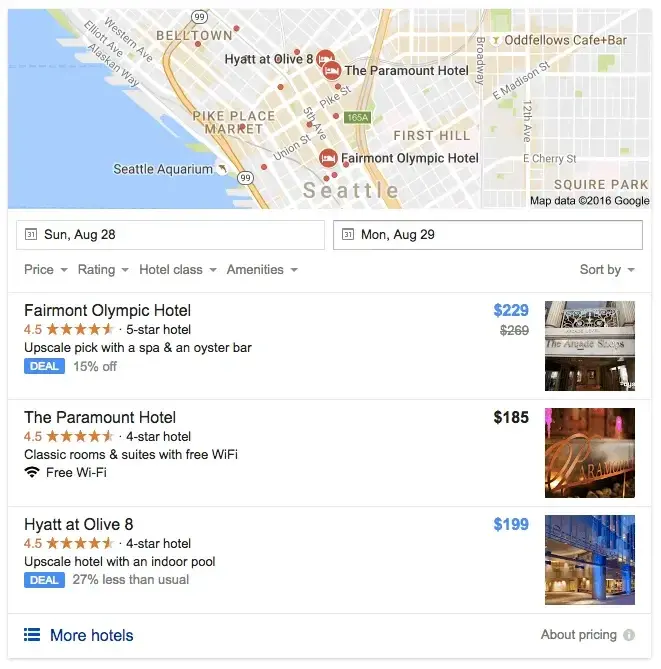661x669 pixels.
Task: Open the Hotel class filter
Action: (177, 270)
